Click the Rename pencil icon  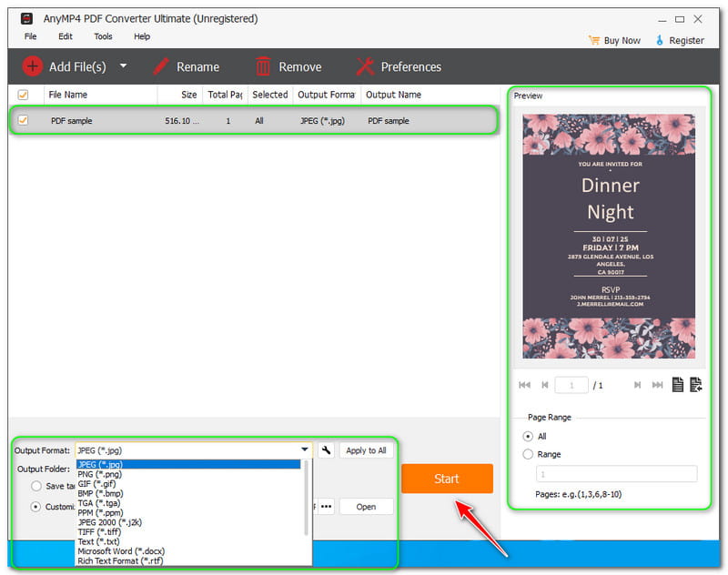(x=161, y=66)
